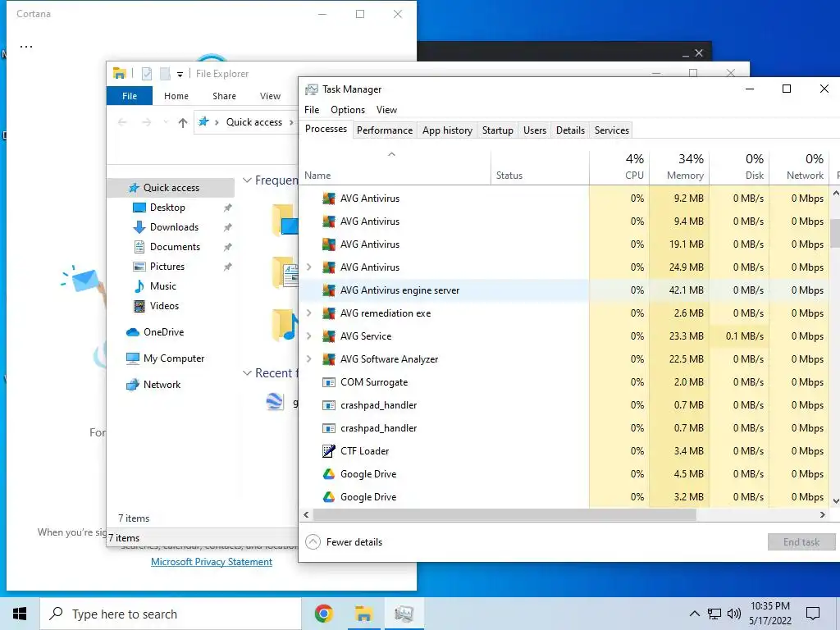Open Chrome from the taskbar

(x=323, y=614)
